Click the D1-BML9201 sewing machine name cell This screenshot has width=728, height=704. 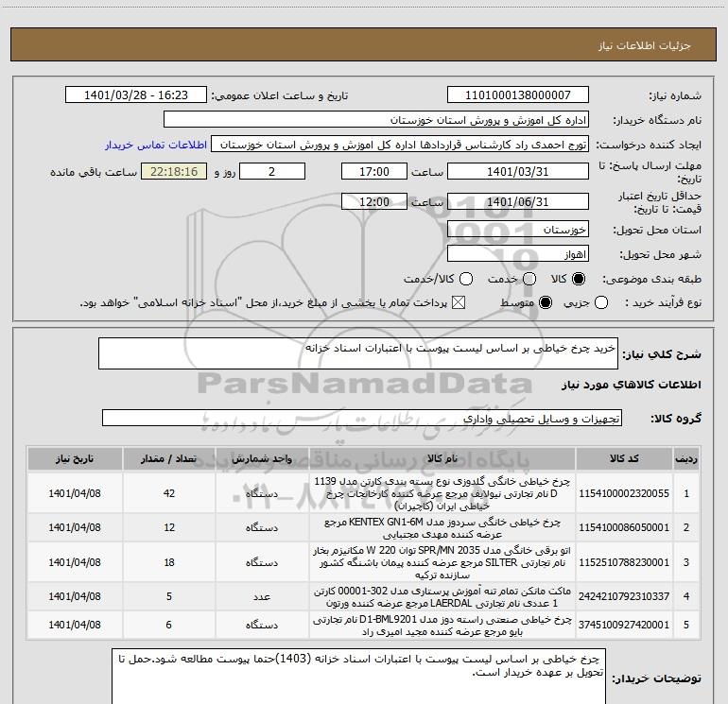click(x=442, y=626)
